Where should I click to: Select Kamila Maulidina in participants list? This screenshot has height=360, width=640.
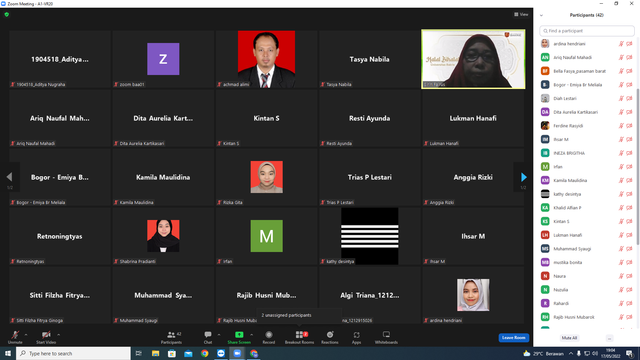(587, 180)
